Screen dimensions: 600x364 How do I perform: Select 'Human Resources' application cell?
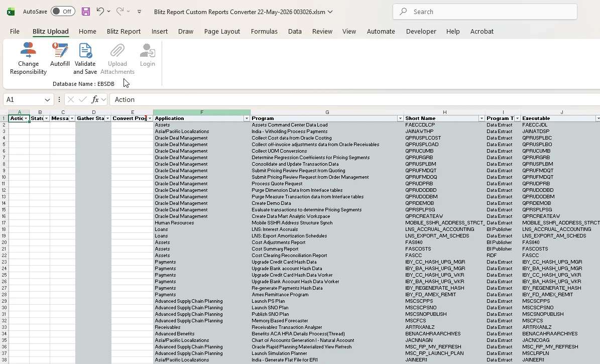pyautogui.click(x=202, y=223)
